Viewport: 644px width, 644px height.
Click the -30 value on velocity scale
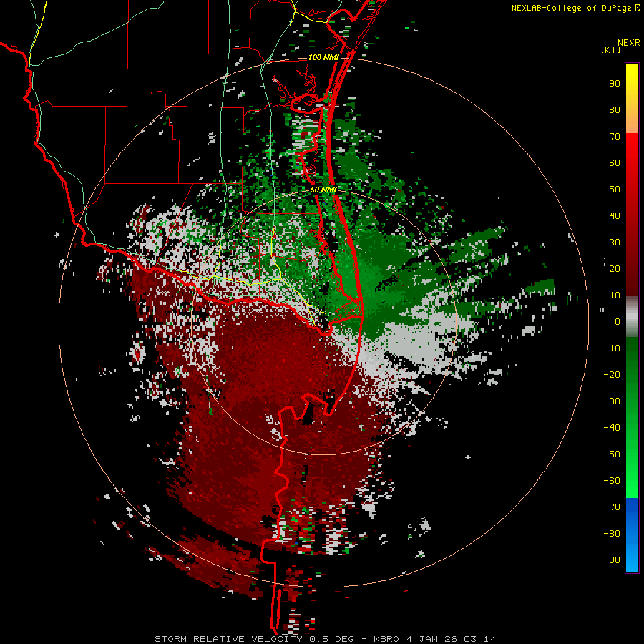[612, 401]
